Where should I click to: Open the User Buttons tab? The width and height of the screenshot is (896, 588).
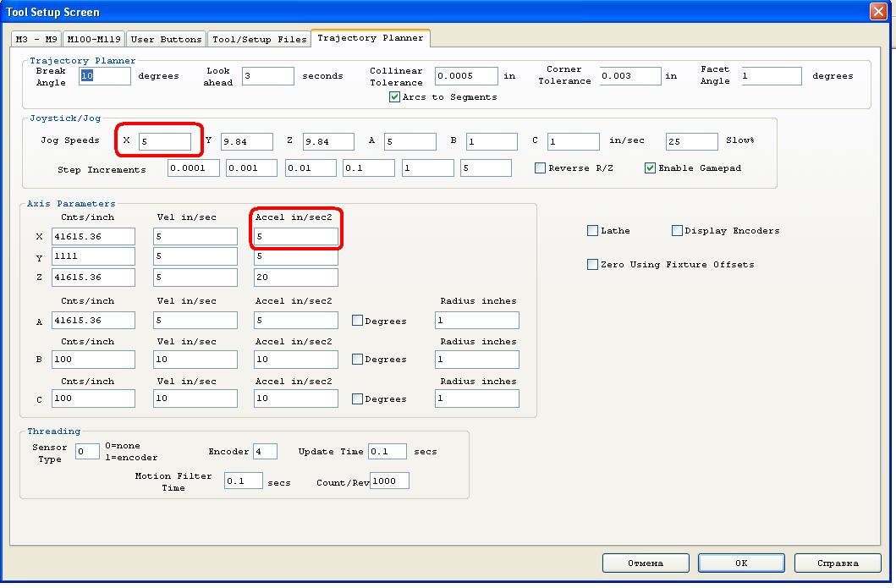tap(166, 39)
